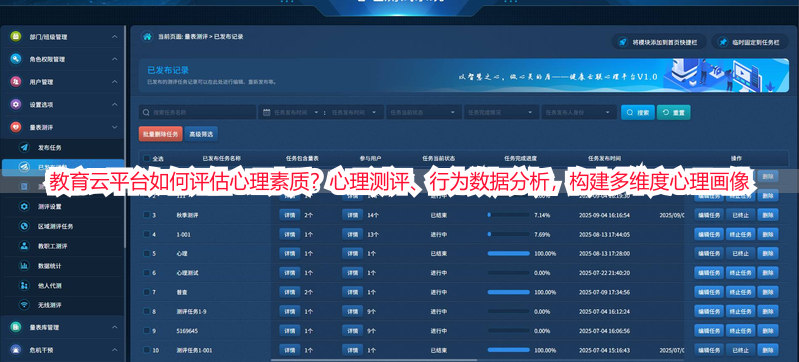Click 终止任务 for the 心理测试 row
799x362 pixels.
(740, 273)
